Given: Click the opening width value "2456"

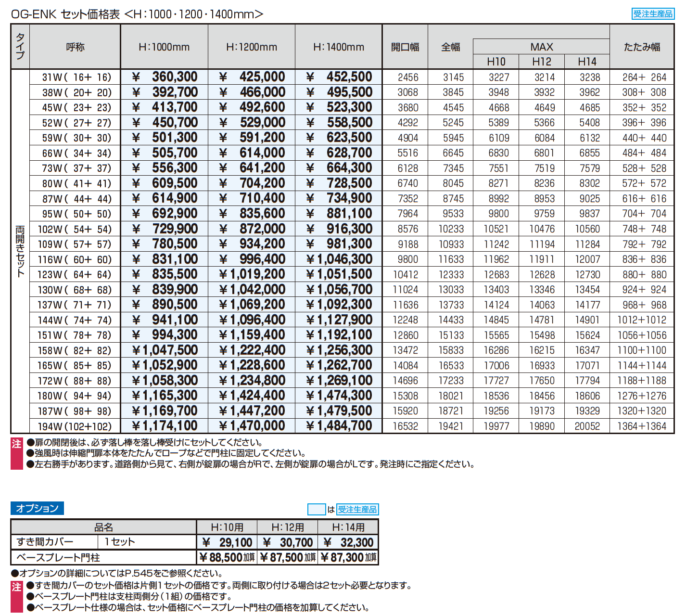Looking at the screenshot, I should pyautogui.click(x=408, y=77).
